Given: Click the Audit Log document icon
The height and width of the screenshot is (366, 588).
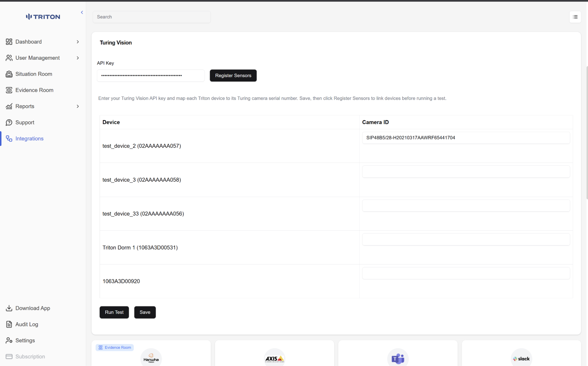Looking at the screenshot, I should [9, 325].
